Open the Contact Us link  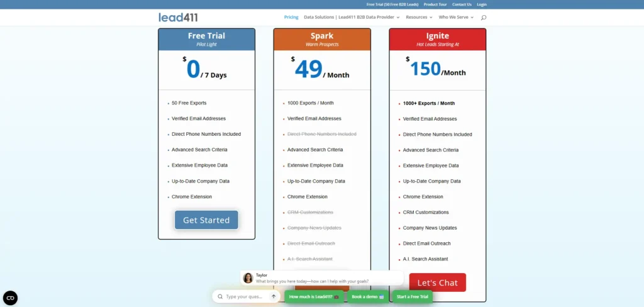coord(462,4)
